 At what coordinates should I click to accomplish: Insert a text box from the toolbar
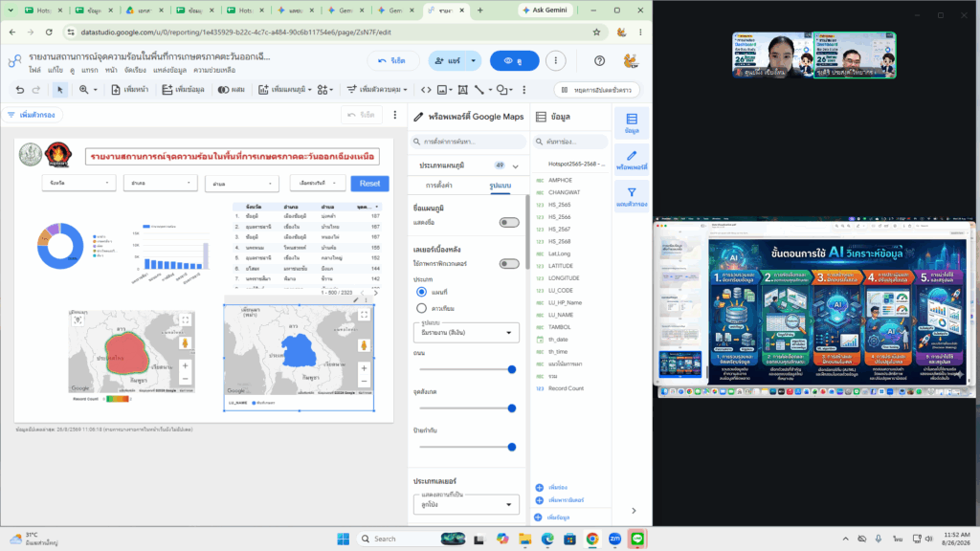tap(462, 90)
